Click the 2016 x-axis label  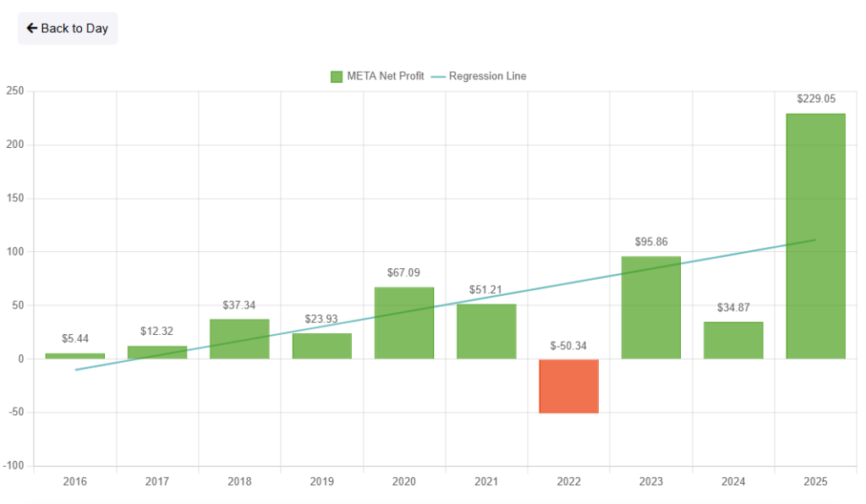pos(74,481)
